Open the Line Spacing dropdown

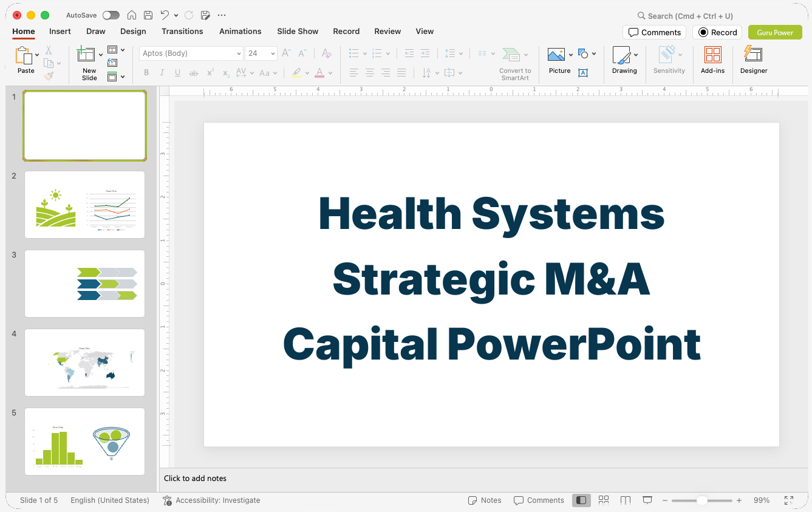tap(454, 53)
